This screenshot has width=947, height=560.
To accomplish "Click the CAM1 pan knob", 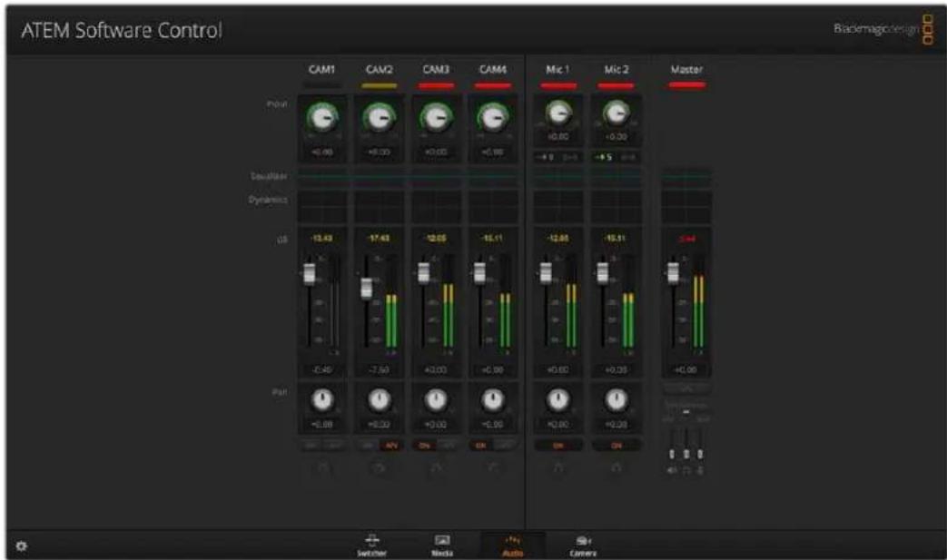I will pyautogui.click(x=322, y=399).
